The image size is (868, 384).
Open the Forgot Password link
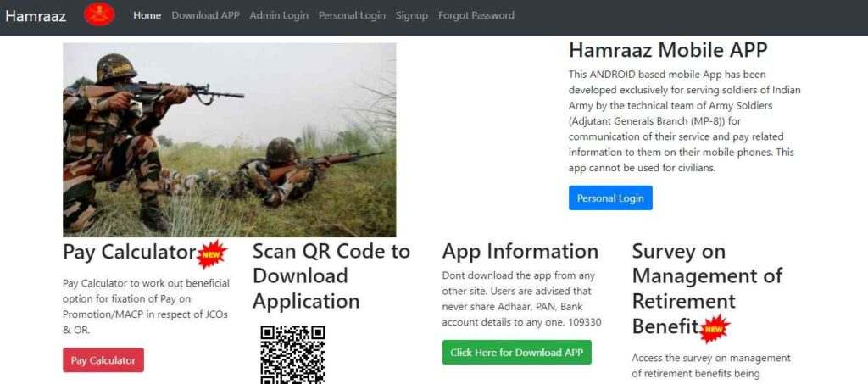[x=476, y=15]
